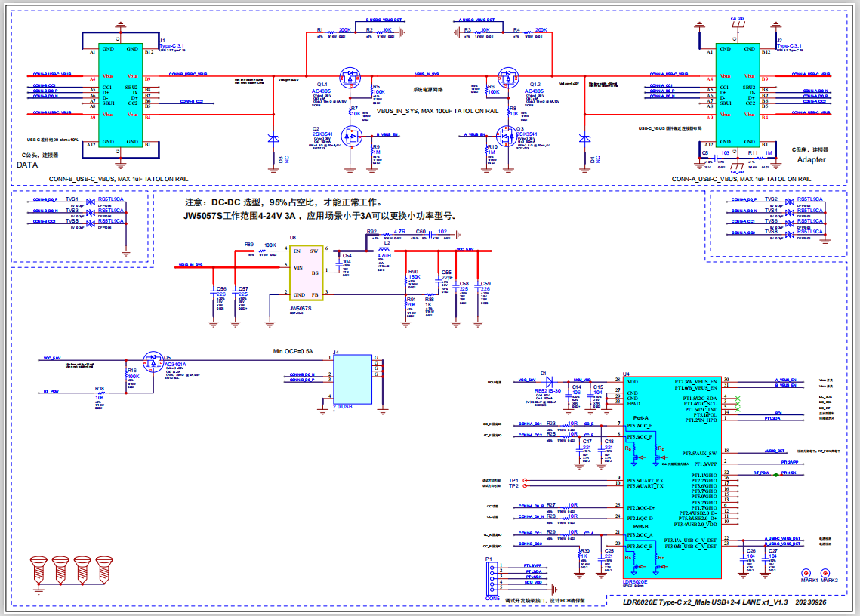Select the Q5 AO3401A MOSFET symbol

point(153,362)
